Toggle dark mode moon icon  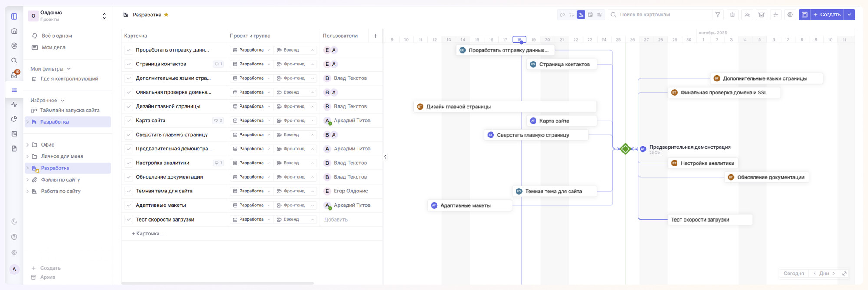[x=14, y=222]
